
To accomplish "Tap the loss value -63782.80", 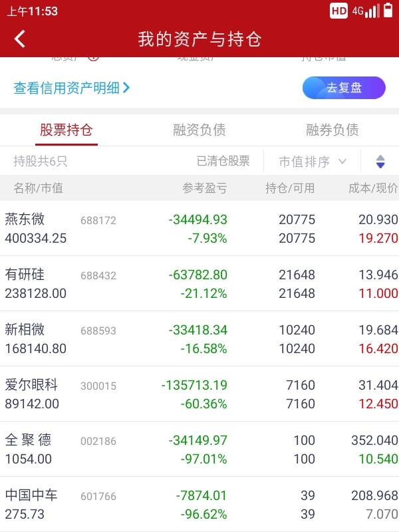I will tap(198, 275).
